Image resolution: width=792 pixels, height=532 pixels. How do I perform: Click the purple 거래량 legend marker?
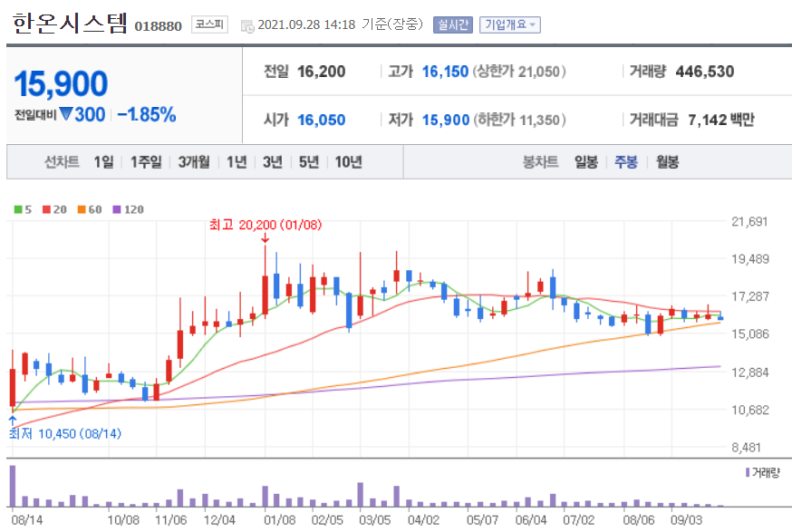[x=748, y=472]
